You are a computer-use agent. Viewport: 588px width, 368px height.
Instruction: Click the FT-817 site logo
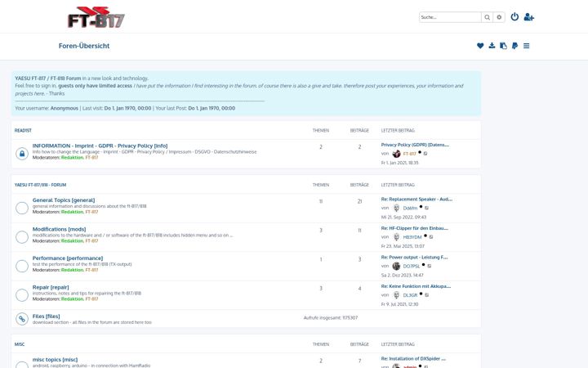[x=96, y=17]
